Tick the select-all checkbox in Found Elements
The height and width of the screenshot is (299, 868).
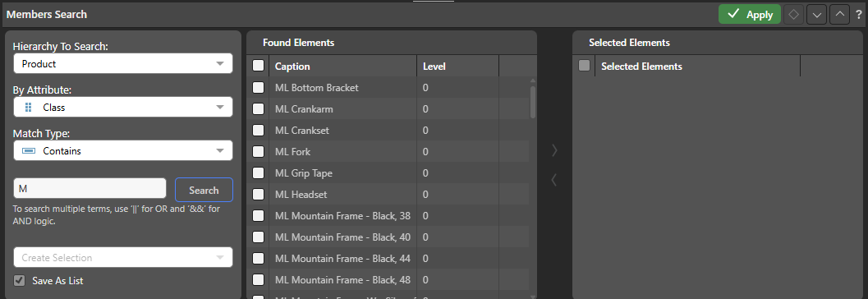[258, 66]
